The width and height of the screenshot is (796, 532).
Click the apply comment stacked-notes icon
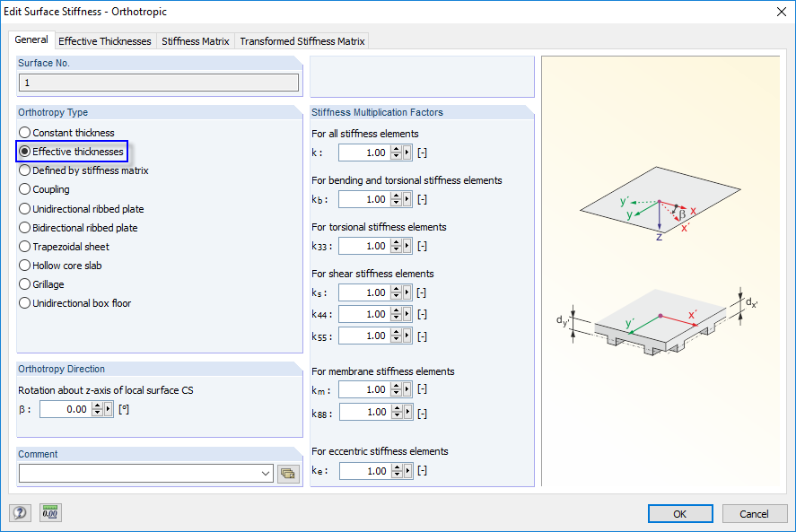coord(287,473)
